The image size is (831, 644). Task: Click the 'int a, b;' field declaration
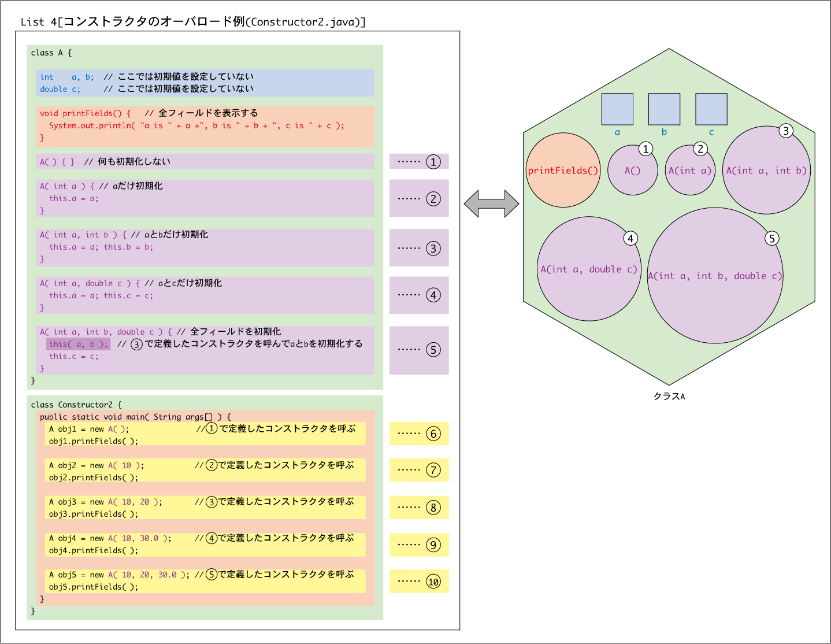(x=67, y=77)
